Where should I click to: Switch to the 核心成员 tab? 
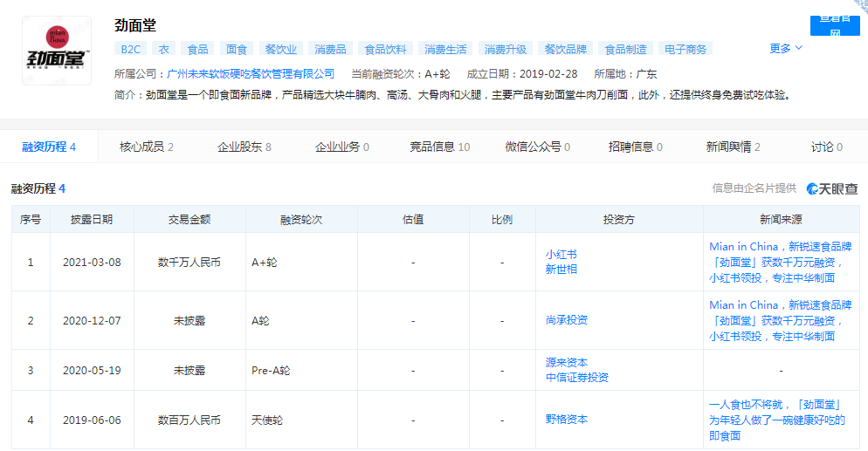tap(146, 147)
